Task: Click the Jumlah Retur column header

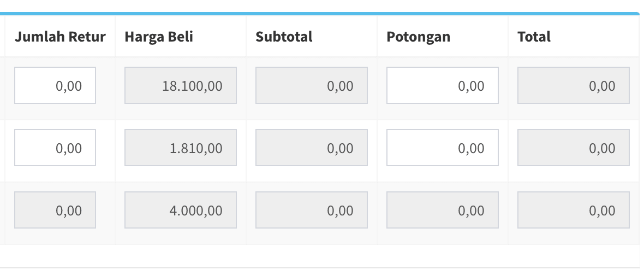Action: pyautogui.click(x=61, y=37)
